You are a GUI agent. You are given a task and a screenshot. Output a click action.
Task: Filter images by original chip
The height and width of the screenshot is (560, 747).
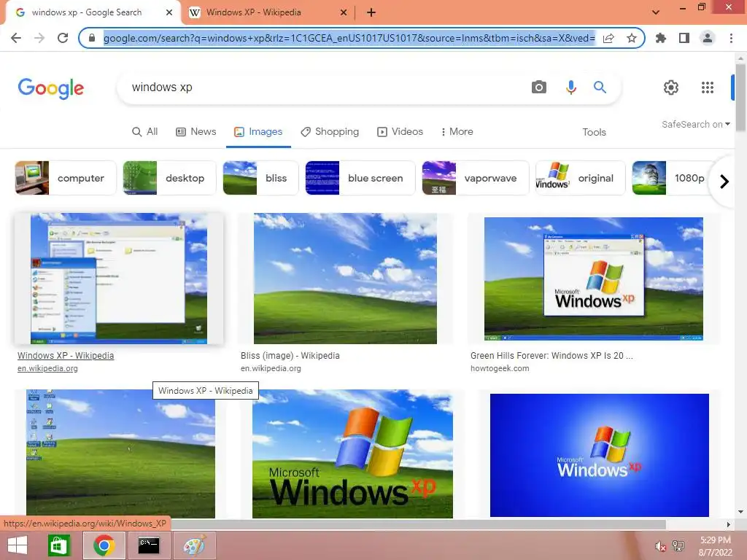(x=580, y=178)
